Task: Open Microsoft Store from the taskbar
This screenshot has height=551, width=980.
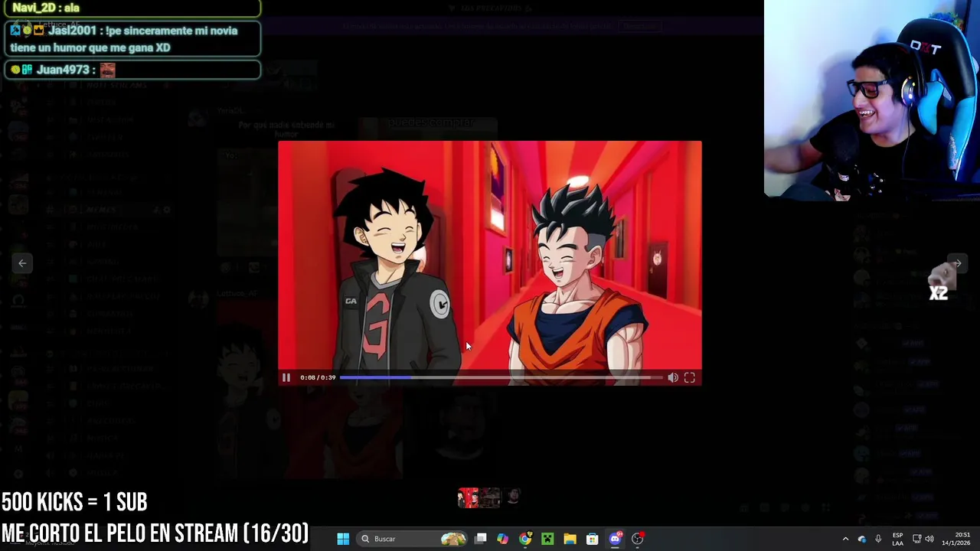Action: coord(592,539)
